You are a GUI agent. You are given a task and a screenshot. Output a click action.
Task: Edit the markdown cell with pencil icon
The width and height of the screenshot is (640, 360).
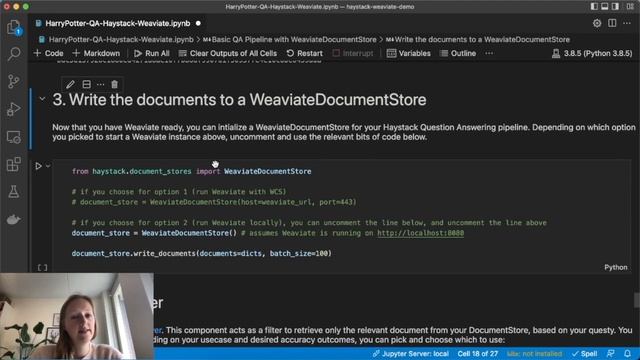point(70,84)
